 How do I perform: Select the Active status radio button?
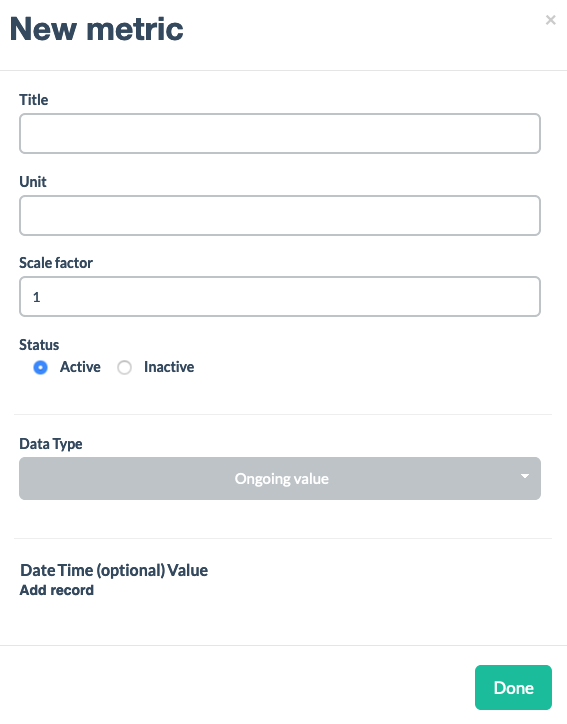(41, 368)
